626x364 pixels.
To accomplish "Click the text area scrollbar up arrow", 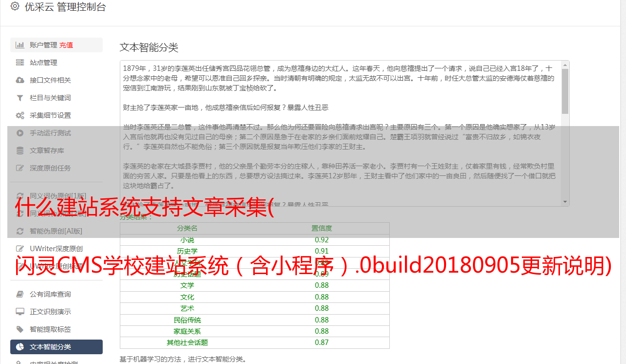I will pos(565,65).
